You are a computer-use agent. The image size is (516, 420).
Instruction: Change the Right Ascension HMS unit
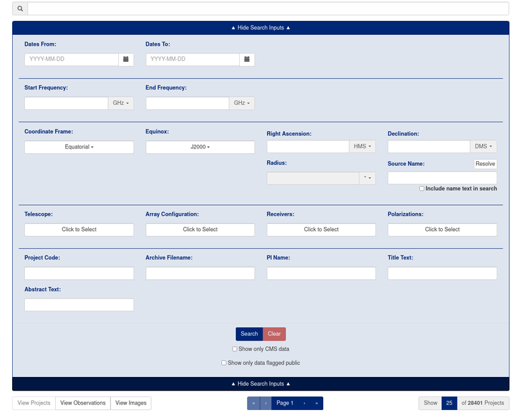pos(362,146)
